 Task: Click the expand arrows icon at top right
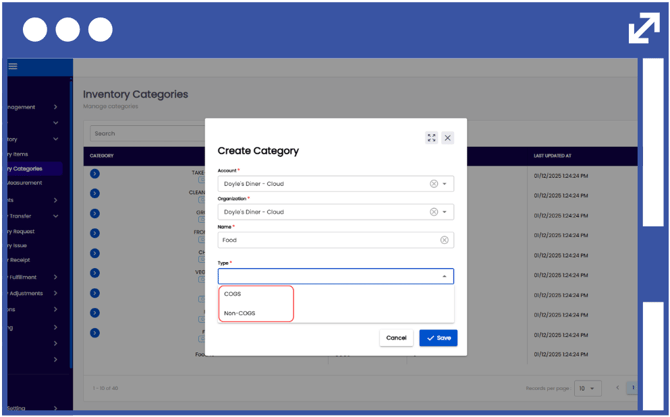(643, 28)
